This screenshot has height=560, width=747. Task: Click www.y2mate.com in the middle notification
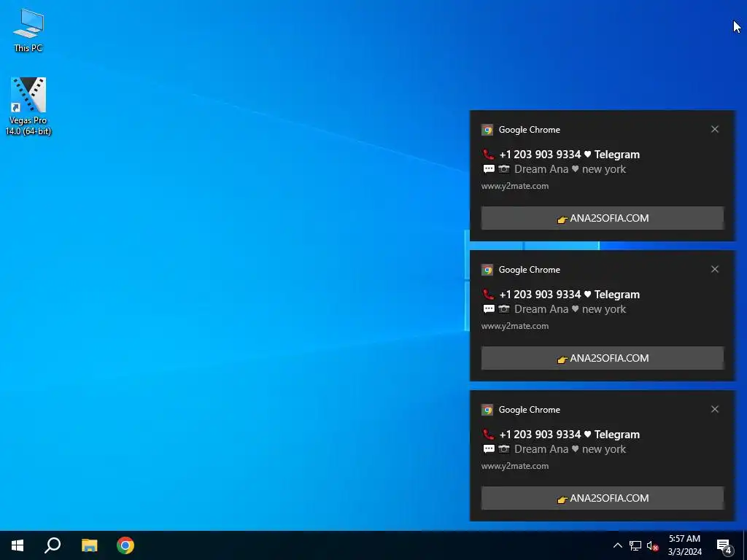(x=515, y=326)
